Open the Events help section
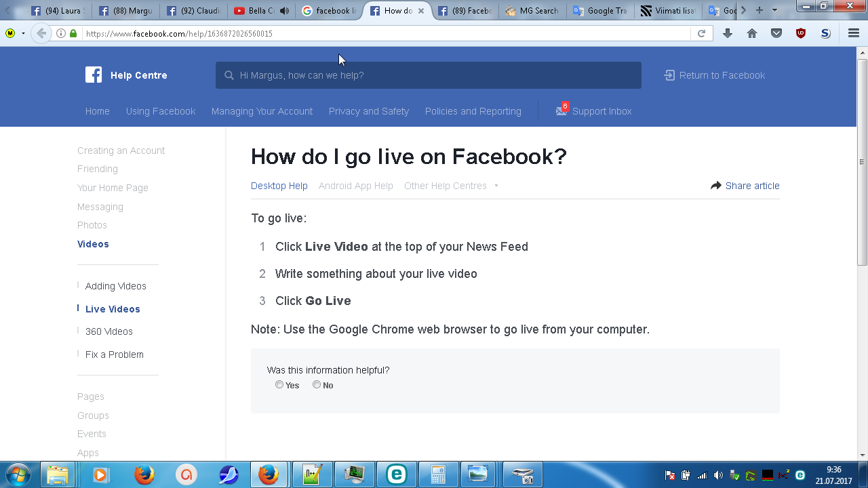This screenshot has width=868, height=488. 92,434
